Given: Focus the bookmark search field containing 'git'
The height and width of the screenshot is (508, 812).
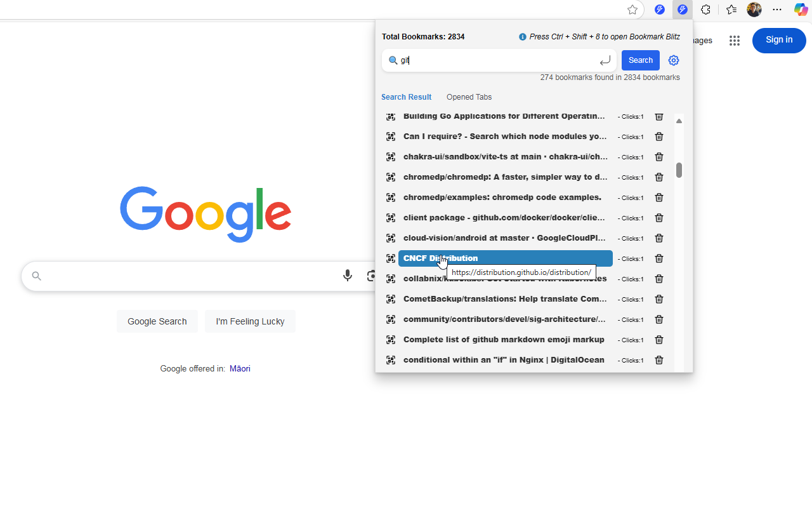Looking at the screenshot, I should pos(499,60).
